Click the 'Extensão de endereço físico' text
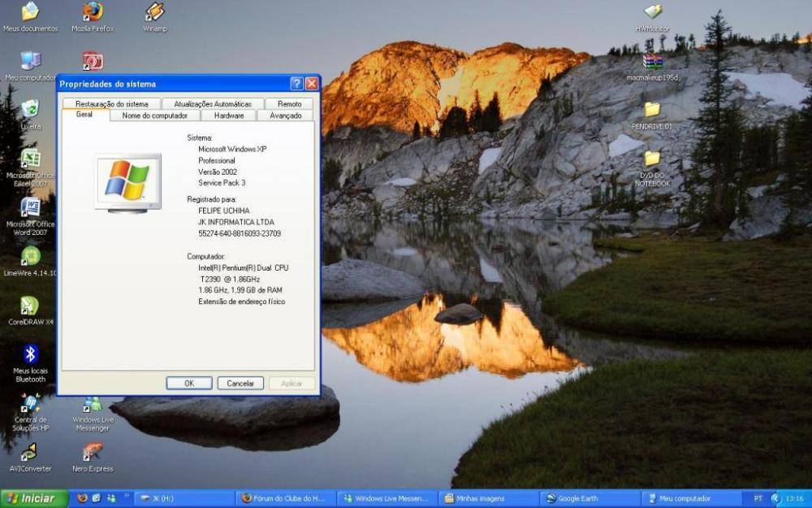This screenshot has height=508, width=812. pyautogui.click(x=241, y=302)
